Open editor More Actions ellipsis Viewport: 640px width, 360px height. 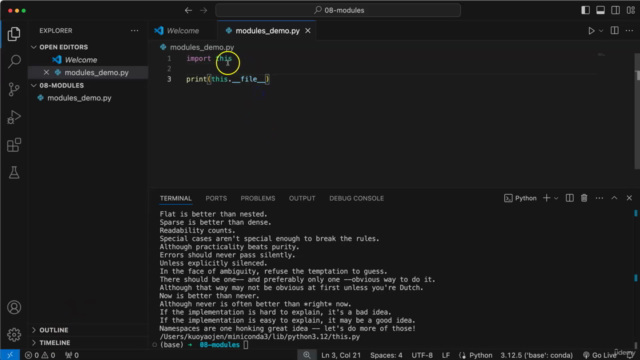click(x=629, y=31)
